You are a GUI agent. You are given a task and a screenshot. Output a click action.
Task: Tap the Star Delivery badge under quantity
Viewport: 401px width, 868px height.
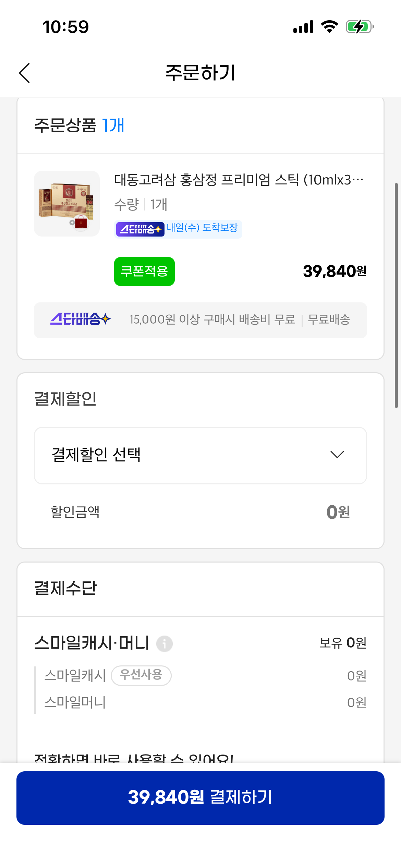coord(140,229)
